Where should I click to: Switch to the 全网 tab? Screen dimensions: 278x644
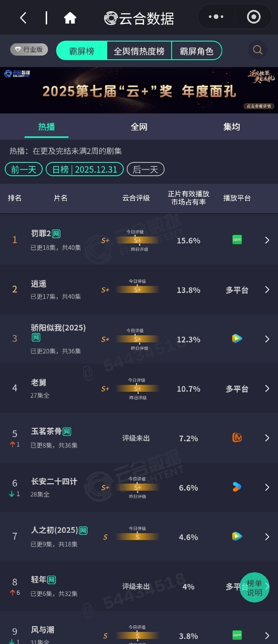pyautogui.click(x=139, y=126)
